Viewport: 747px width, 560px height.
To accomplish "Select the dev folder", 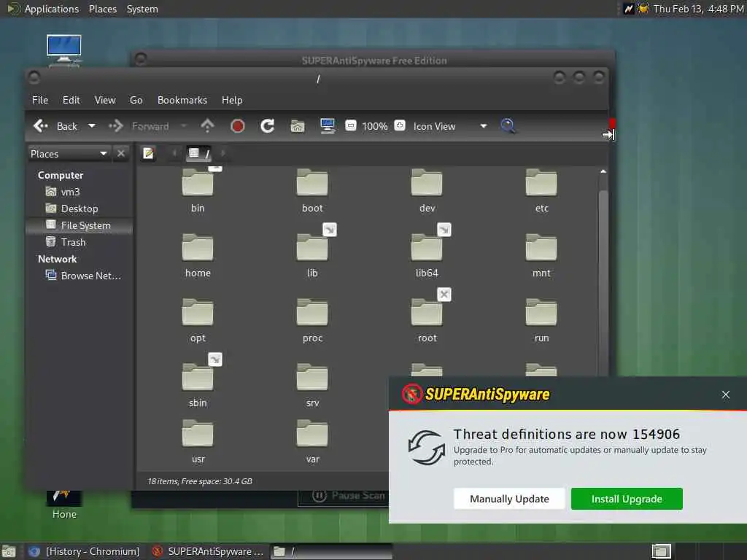I will (427, 191).
